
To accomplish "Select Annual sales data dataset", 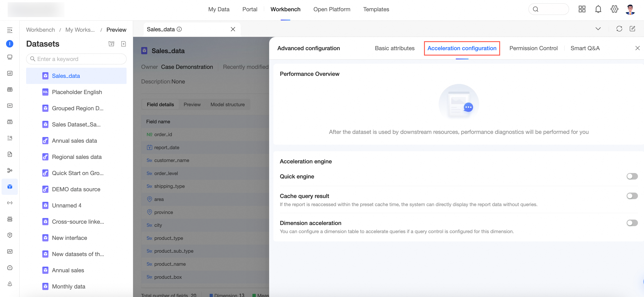I will click(74, 141).
